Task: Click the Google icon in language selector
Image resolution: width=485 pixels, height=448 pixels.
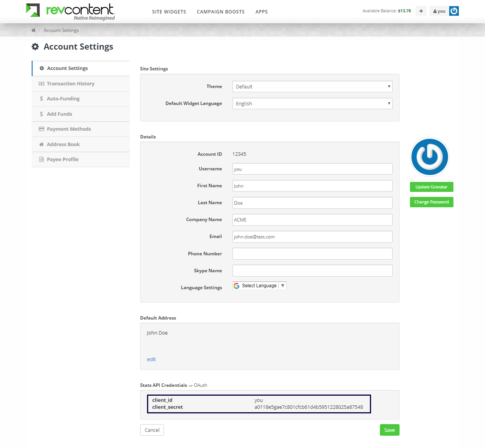Action: 237,286
